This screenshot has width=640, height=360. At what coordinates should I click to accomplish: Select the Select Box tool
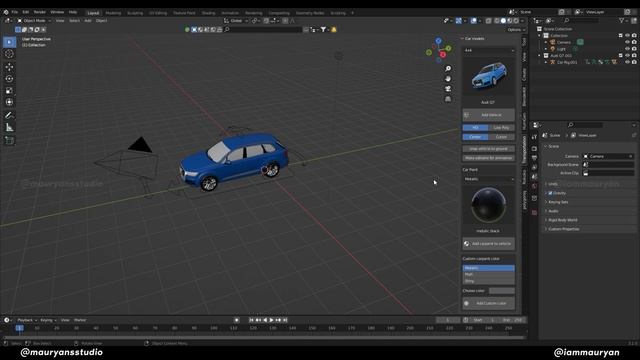tap(9, 42)
